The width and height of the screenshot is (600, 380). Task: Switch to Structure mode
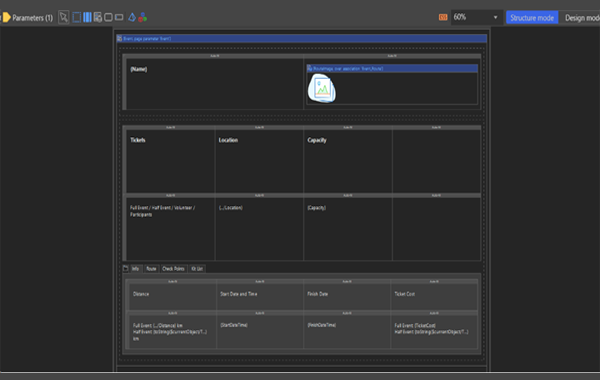pyautogui.click(x=532, y=18)
